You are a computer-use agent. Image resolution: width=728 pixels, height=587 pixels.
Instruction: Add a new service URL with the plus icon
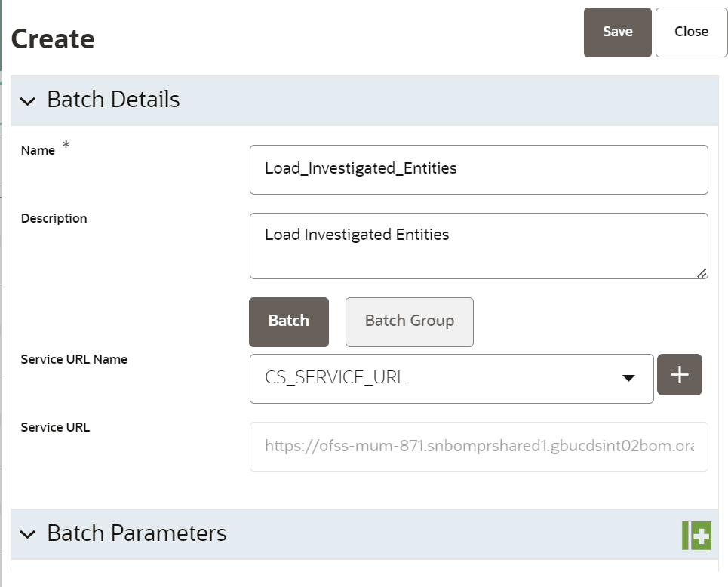[679, 375]
